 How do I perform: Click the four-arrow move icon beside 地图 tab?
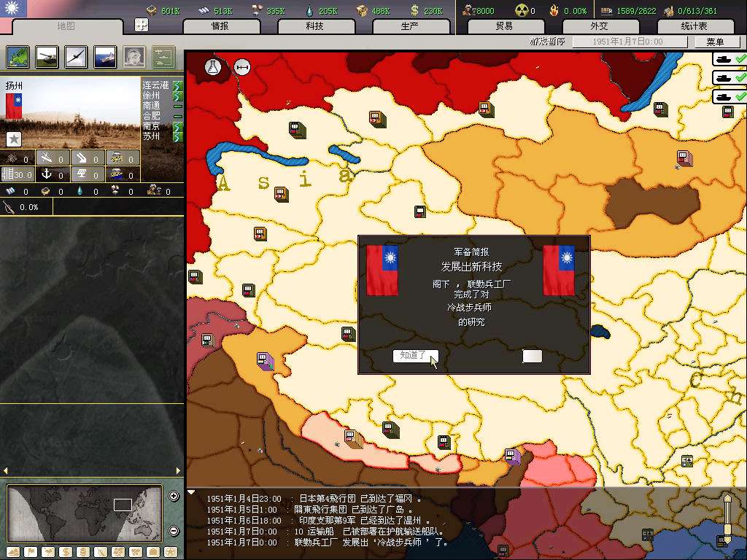[142, 25]
